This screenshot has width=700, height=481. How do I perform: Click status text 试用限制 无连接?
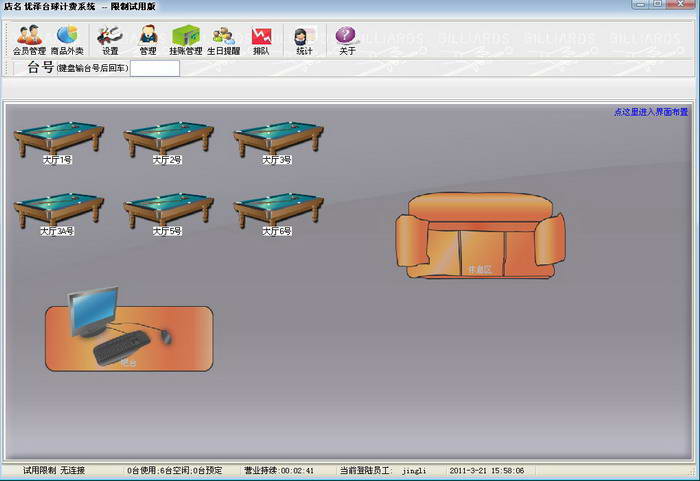coord(54,470)
